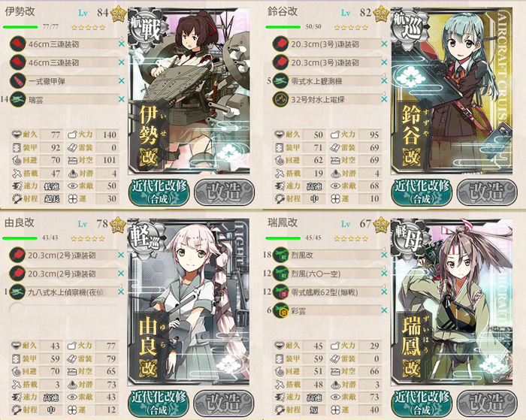Click the green HP bar of 伊勢改
Viewport: 526px width, 420px height.
click(20, 27)
